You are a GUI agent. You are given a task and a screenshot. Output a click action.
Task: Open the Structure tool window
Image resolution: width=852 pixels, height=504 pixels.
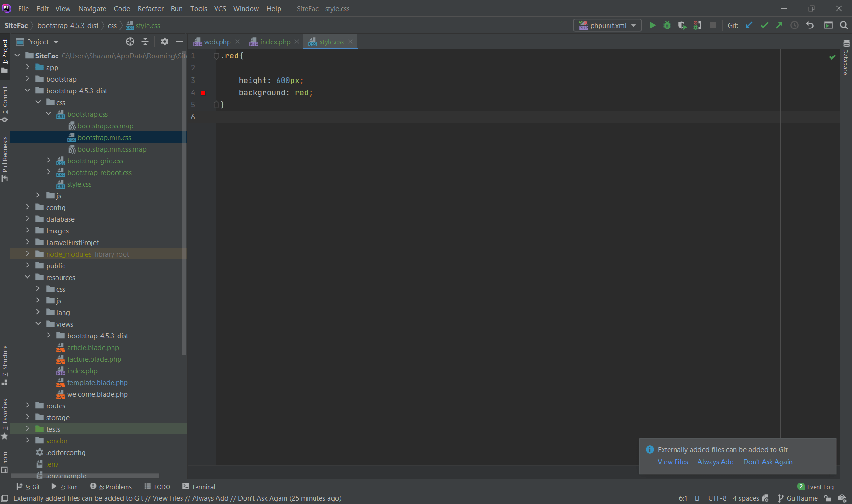(5, 365)
